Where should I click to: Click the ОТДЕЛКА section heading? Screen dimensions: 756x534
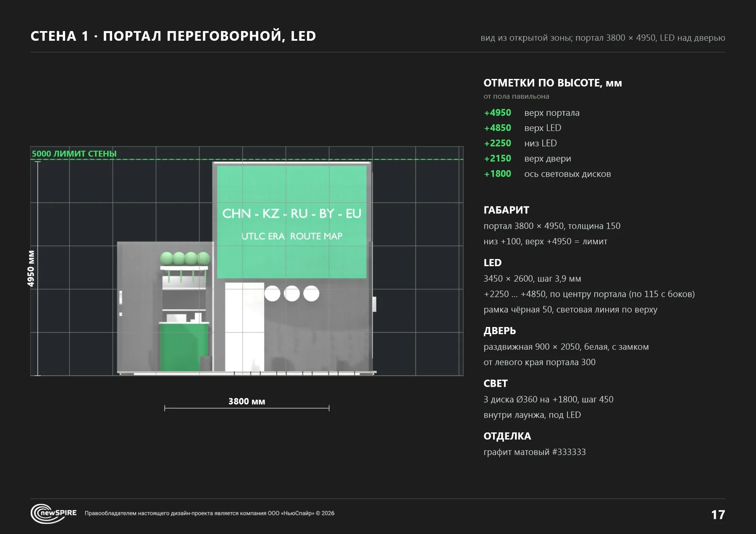point(507,436)
